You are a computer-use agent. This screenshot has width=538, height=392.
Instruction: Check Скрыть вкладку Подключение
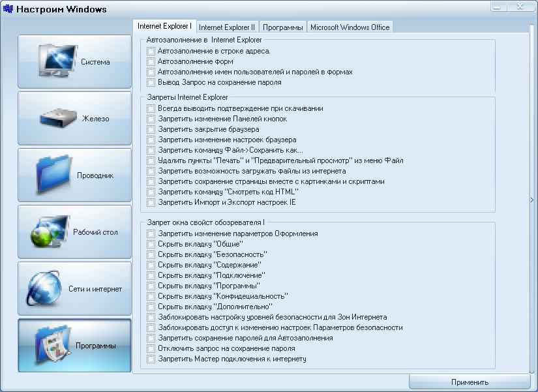point(151,275)
